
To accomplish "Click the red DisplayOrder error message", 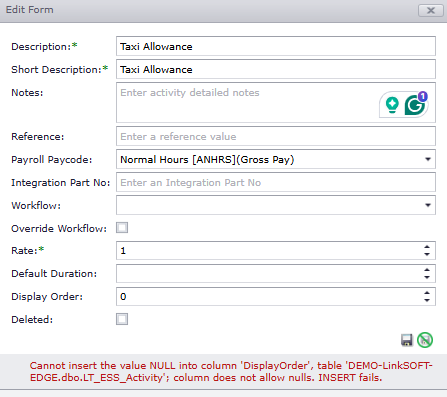I will (x=231, y=372).
